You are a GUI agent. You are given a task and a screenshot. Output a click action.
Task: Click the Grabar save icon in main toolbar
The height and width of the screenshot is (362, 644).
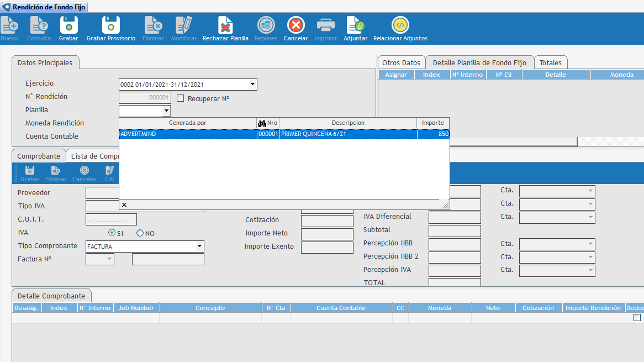(x=68, y=25)
